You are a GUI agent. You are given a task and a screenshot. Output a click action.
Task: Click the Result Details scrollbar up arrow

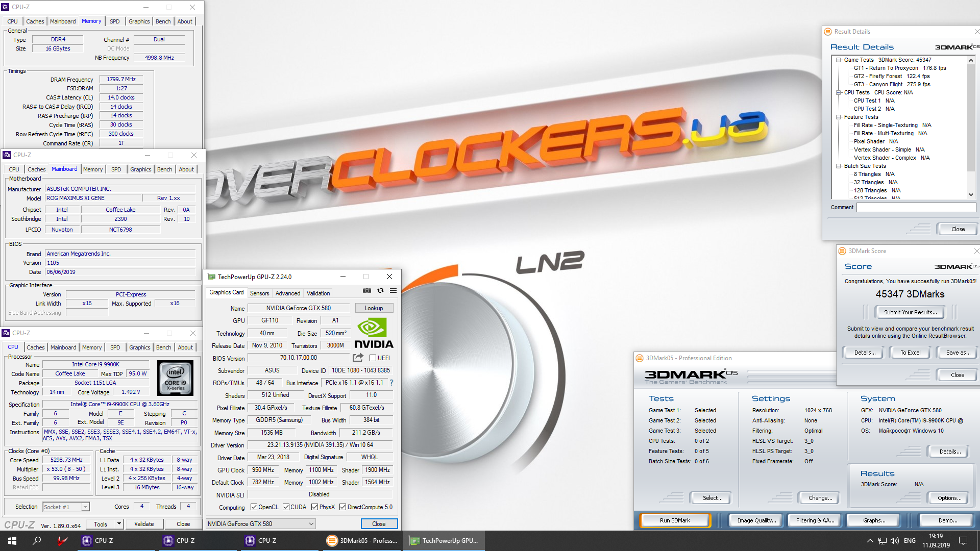971,60
